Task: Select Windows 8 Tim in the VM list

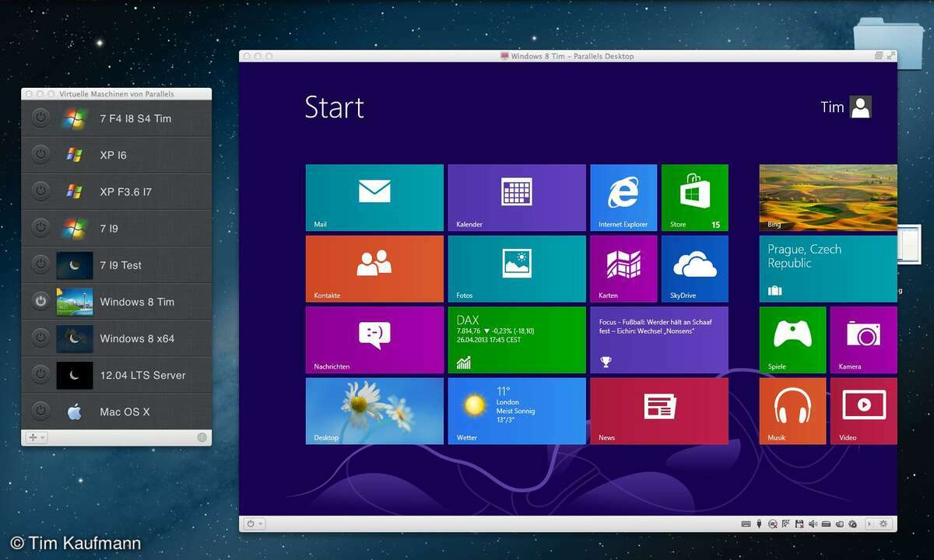Action: pyautogui.click(x=117, y=302)
